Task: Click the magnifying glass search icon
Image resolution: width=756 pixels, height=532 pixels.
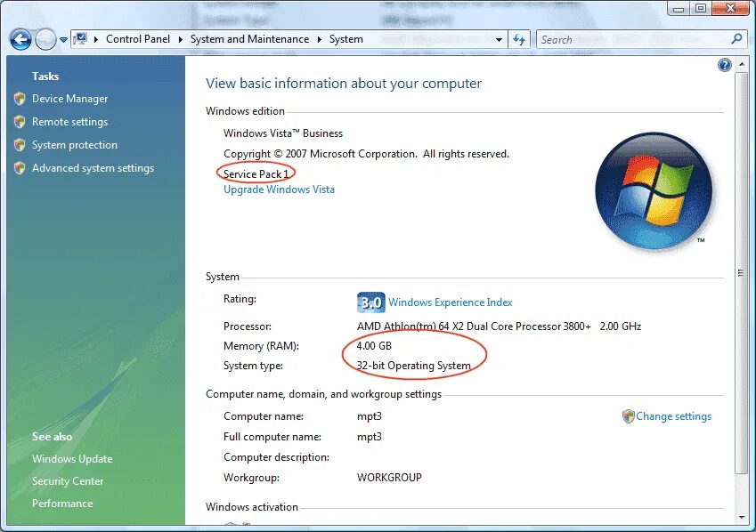Action: point(736,39)
